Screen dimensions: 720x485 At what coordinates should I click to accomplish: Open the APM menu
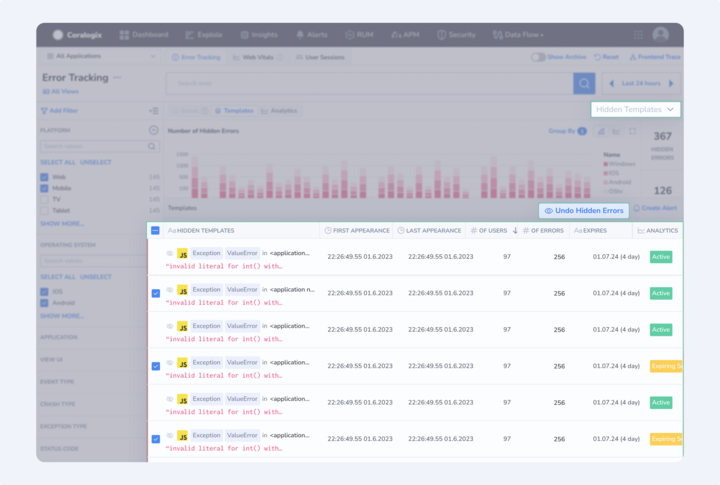tap(405, 35)
